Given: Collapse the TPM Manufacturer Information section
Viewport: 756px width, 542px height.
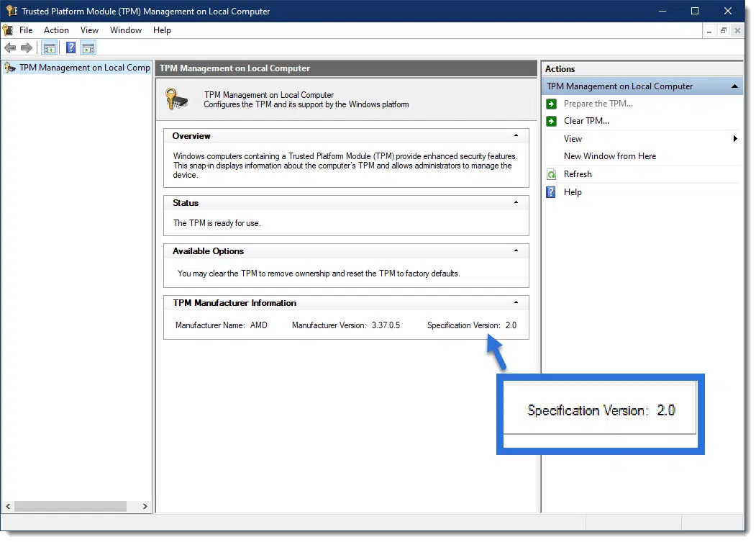Looking at the screenshot, I should click(516, 302).
